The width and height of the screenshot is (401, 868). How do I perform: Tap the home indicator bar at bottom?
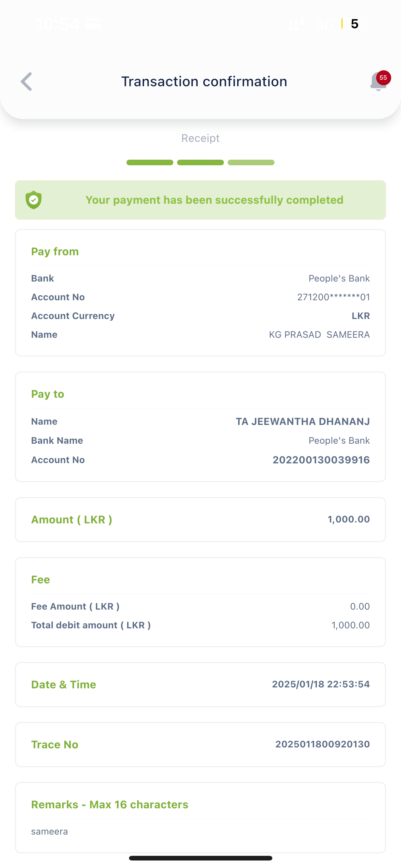(x=200, y=858)
